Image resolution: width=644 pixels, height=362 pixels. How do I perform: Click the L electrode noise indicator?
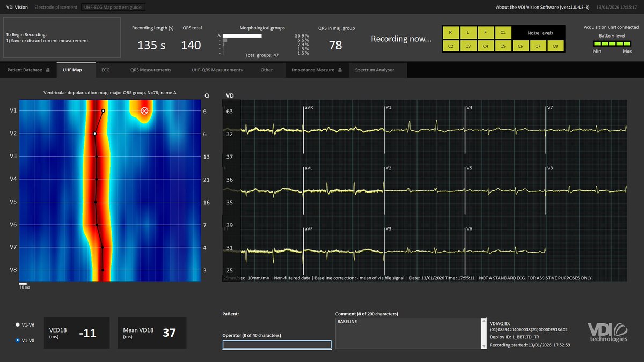[x=468, y=33]
